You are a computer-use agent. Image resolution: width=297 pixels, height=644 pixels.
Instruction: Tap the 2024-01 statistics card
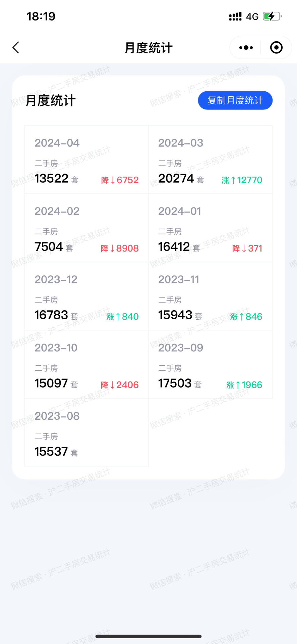(x=210, y=228)
